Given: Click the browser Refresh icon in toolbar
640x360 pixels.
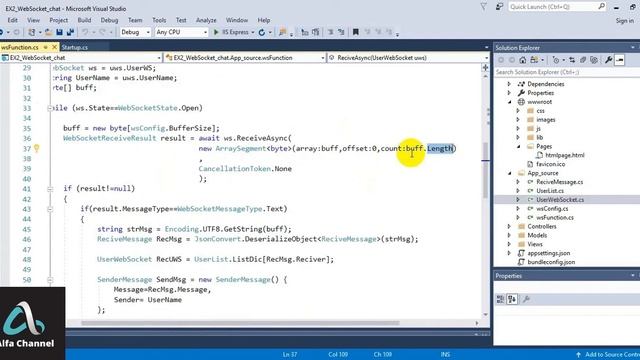Looking at the screenshot, I should click(262, 32).
